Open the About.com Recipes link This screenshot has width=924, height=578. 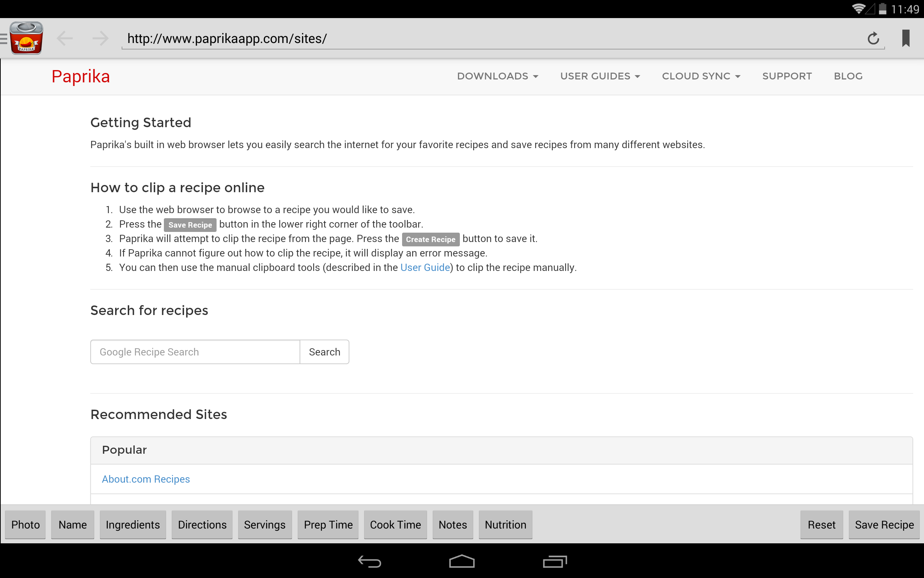145,479
